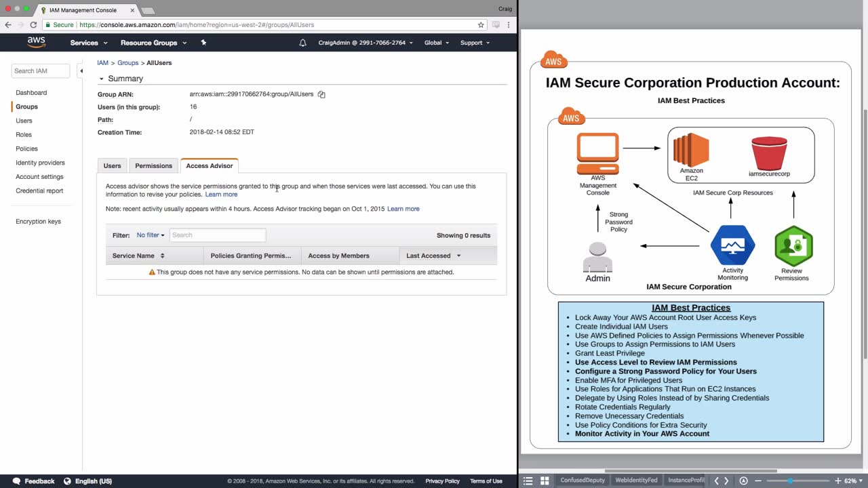
Task: Open the No filter dropdown
Action: [151, 235]
